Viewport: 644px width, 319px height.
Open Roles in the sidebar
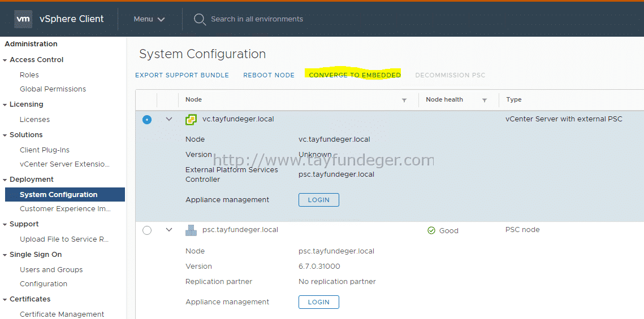29,75
